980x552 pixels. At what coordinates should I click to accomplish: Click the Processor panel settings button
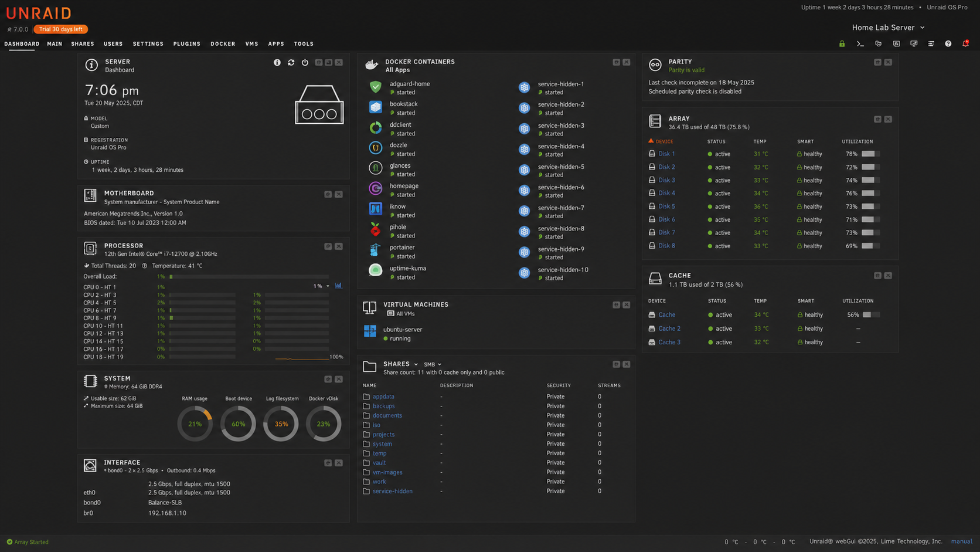point(328,246)
